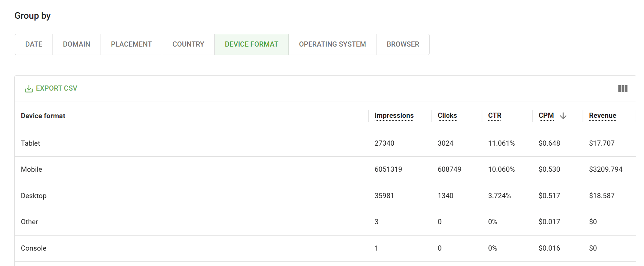Sort by Revenue column header
The width and height of the screenshot is (644, 266).
click(603, 116)
